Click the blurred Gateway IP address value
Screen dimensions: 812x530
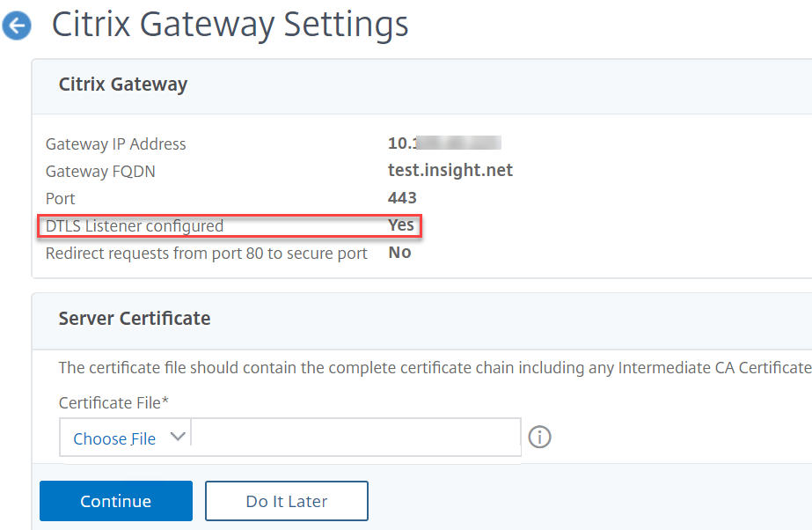click(x=444, y=144)
